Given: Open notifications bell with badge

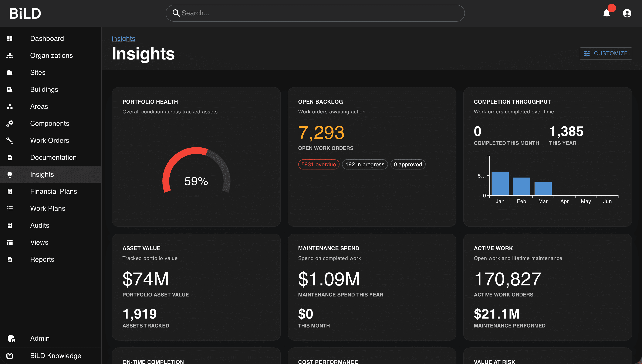Looking at the screenshot, I should 607,13.
